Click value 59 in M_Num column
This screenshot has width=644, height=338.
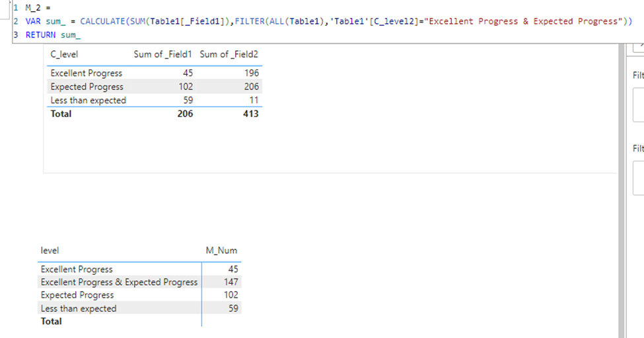click(233, 308)
